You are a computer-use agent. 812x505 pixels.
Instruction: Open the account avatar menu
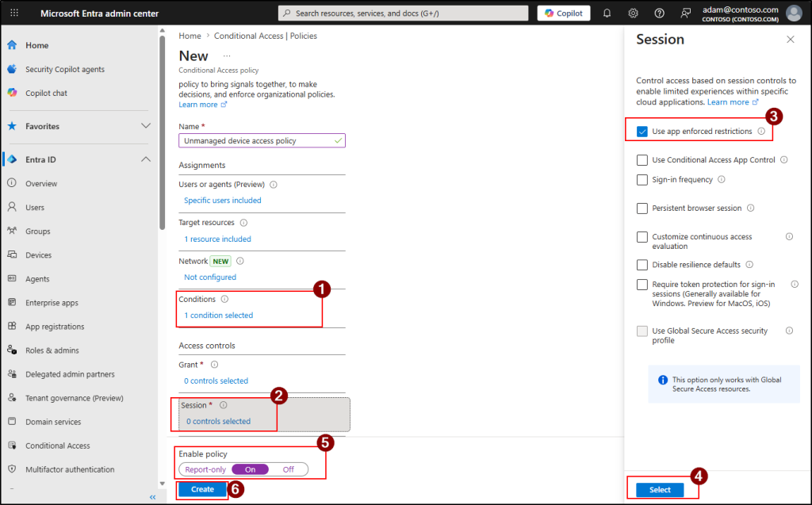[794, 13]
